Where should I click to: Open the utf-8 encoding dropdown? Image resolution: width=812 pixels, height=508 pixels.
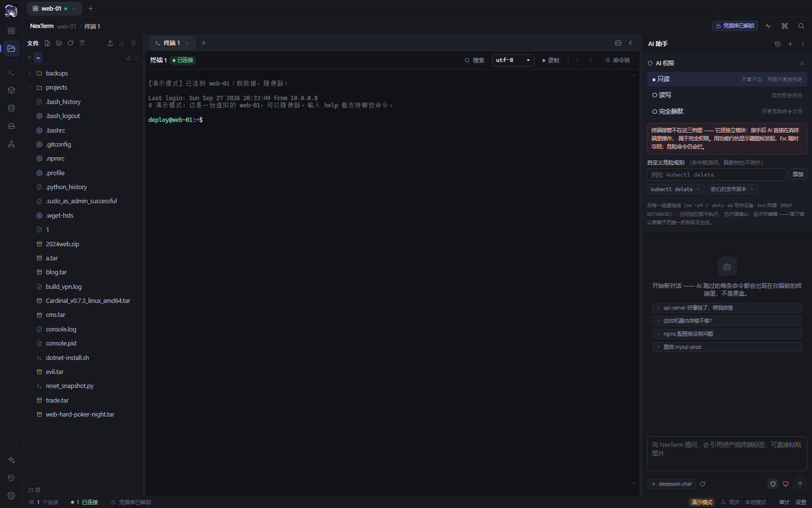(x=513, y=60)
